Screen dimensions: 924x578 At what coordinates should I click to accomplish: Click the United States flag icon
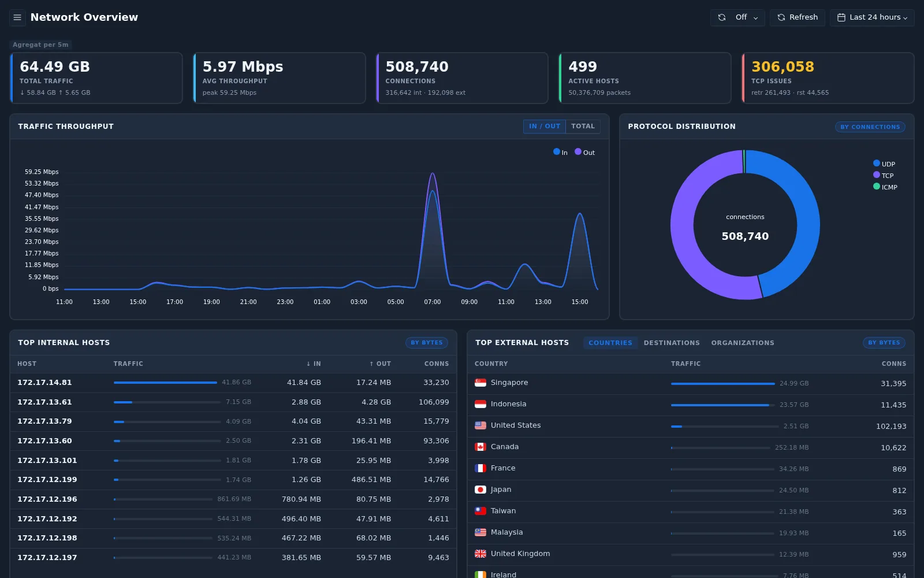tap(480, 425)
